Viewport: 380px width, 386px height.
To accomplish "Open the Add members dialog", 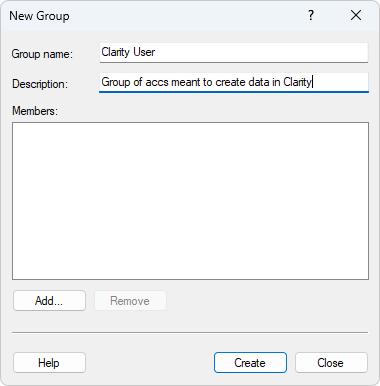I will pos(49,301).
